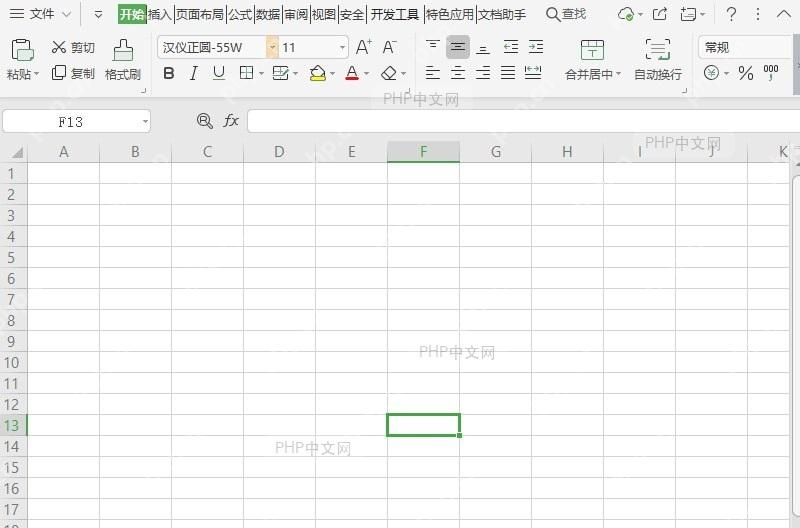Viewport: 800px width, 528px height.
Task: Click Auto Wrap (自动换行) button
Action: [658, 60]
